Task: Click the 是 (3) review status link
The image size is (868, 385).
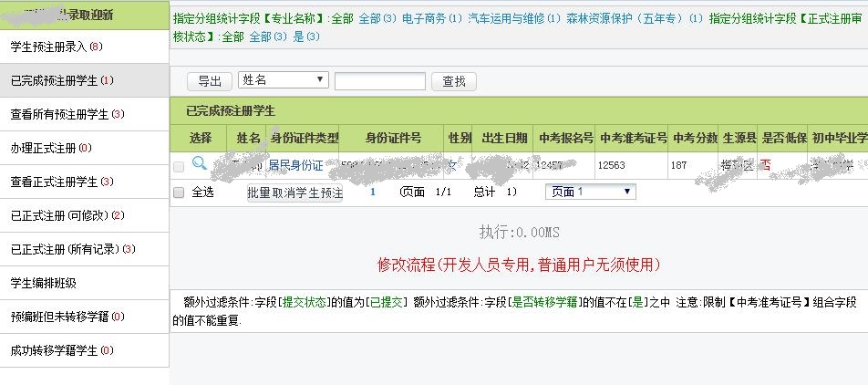Action: click(306, 37)
